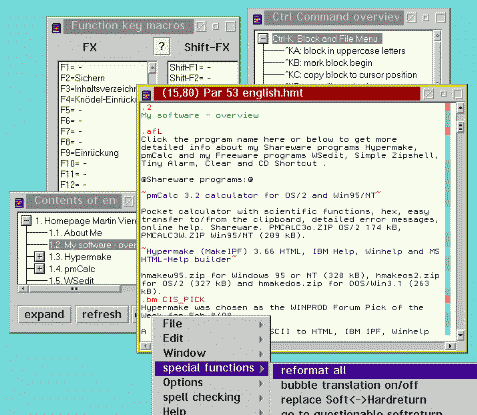
Task: Click the editor horizontal scrollbar left arrow
Action: point(146,346)
